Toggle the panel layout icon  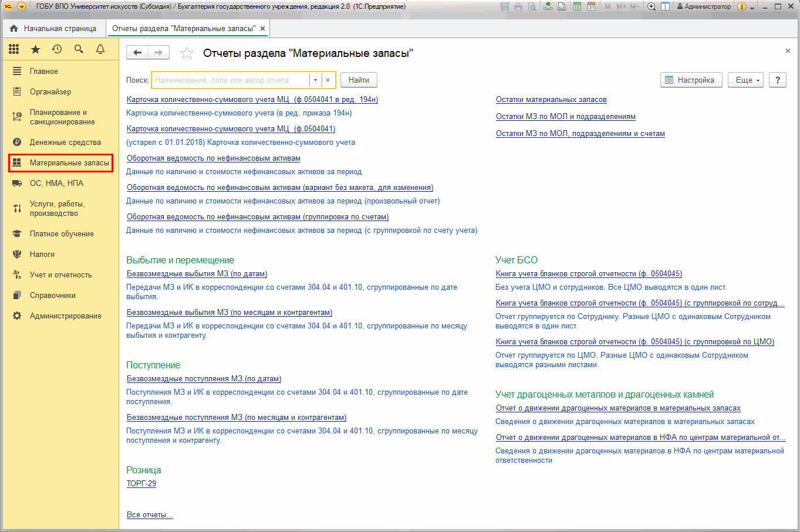[666, 6]
